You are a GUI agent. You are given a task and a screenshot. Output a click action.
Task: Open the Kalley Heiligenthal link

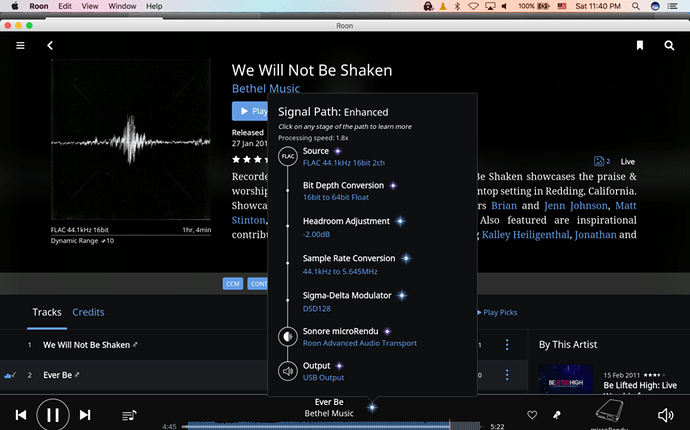pyautogui.click(x=525, y=235)
